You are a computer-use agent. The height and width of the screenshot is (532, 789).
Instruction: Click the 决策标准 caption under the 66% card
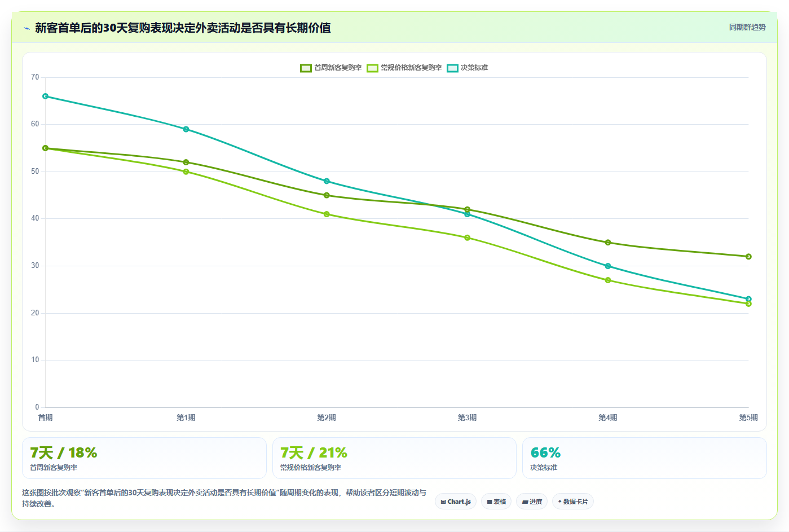(544, 468)
